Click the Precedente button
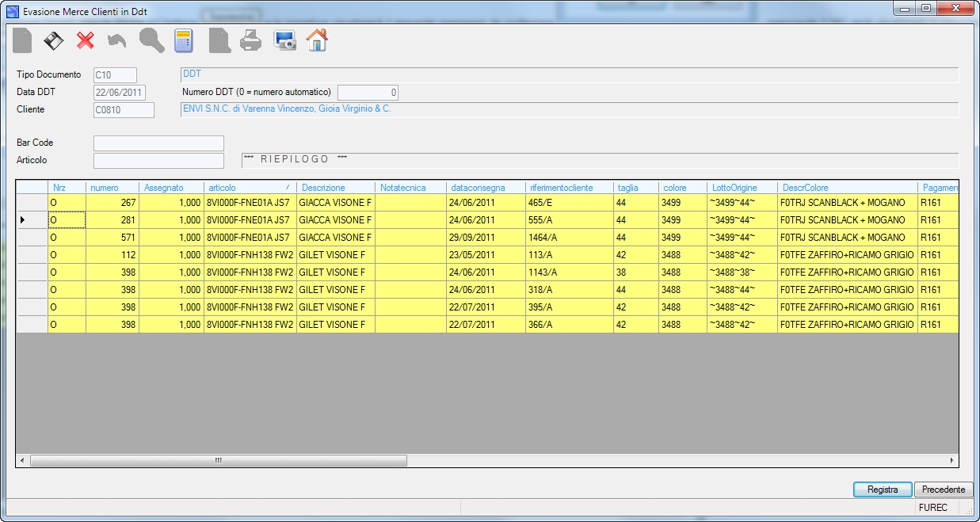This screenshot has height=522, width=980. (944, 490)
